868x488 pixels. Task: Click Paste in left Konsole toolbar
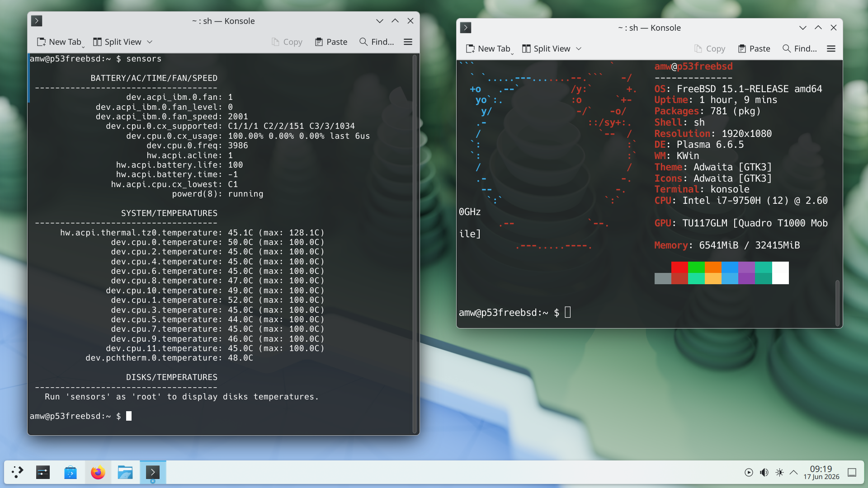click(x=331, y=42)
